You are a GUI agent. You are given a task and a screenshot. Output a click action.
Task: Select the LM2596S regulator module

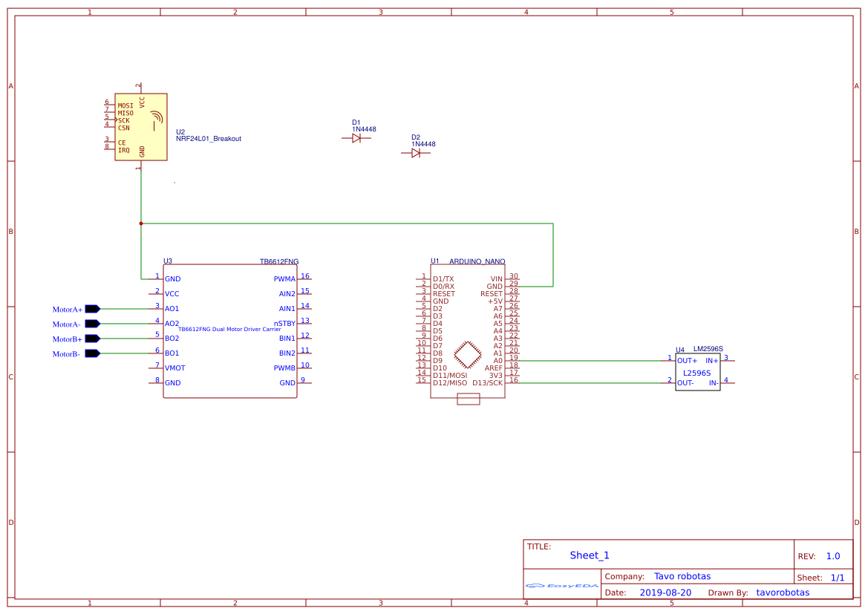(x=697, y=372)
